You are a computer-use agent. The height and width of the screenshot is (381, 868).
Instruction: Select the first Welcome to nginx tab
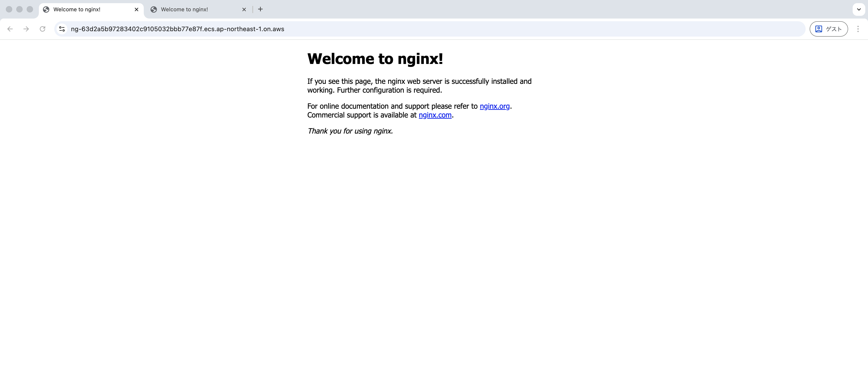(x=84, y=9)
